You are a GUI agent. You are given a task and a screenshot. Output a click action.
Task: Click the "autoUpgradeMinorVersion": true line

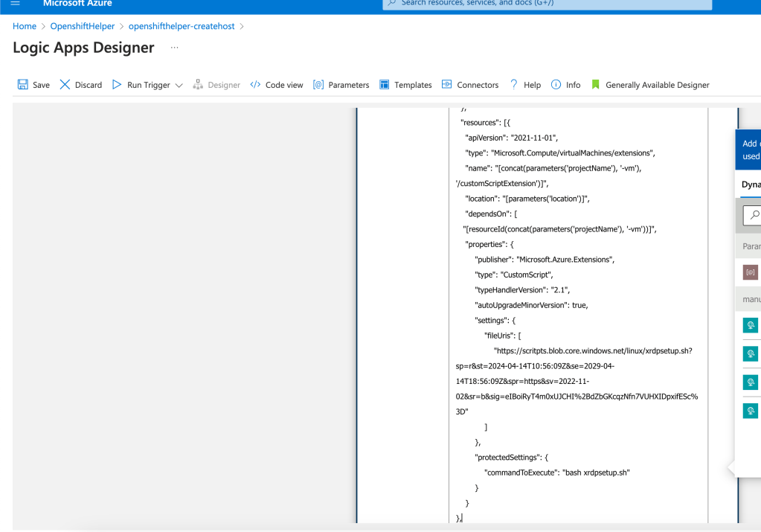(x=531, y=305)
